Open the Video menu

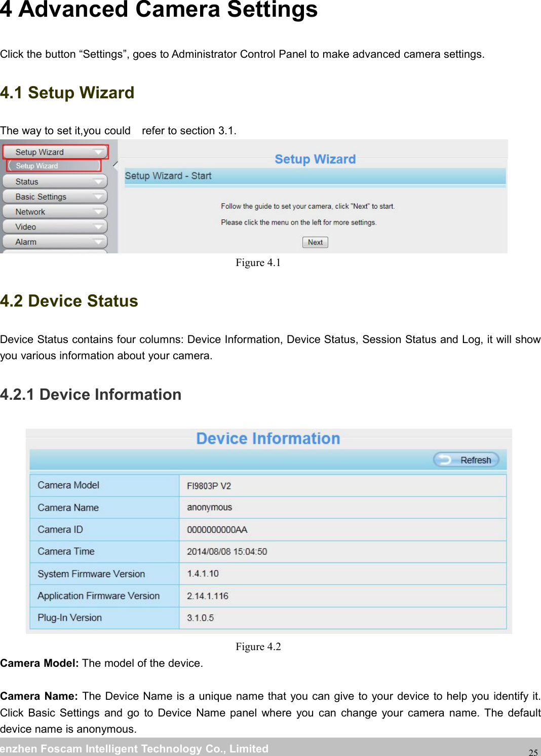(55, 227)
